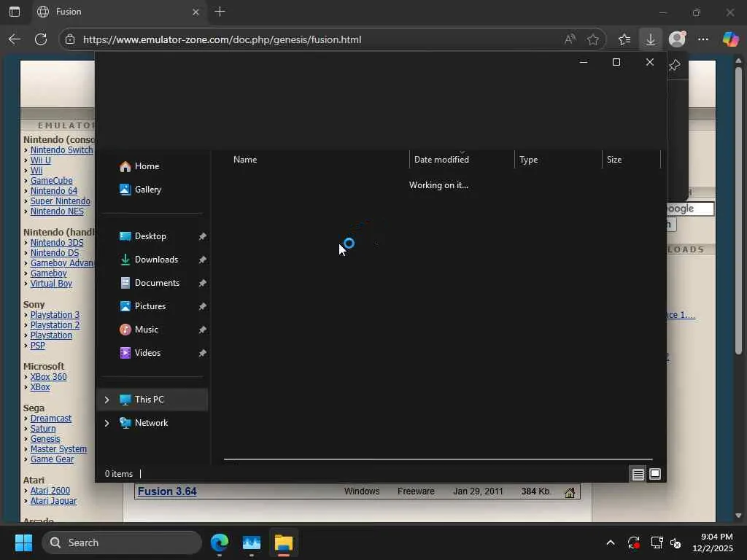Follow the Nintendo 64 link
The image size is (747, 560).
click(x=54, y=191)
